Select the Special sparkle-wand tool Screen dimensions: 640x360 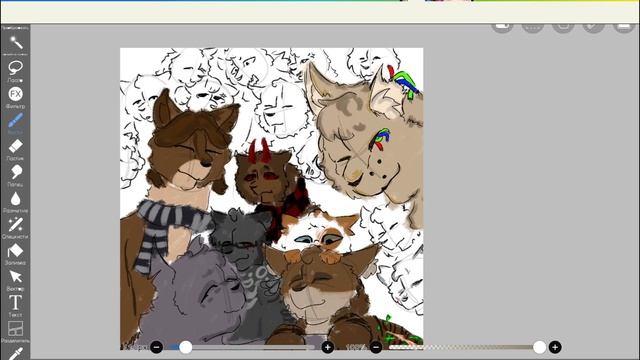(x=16, y=227)
